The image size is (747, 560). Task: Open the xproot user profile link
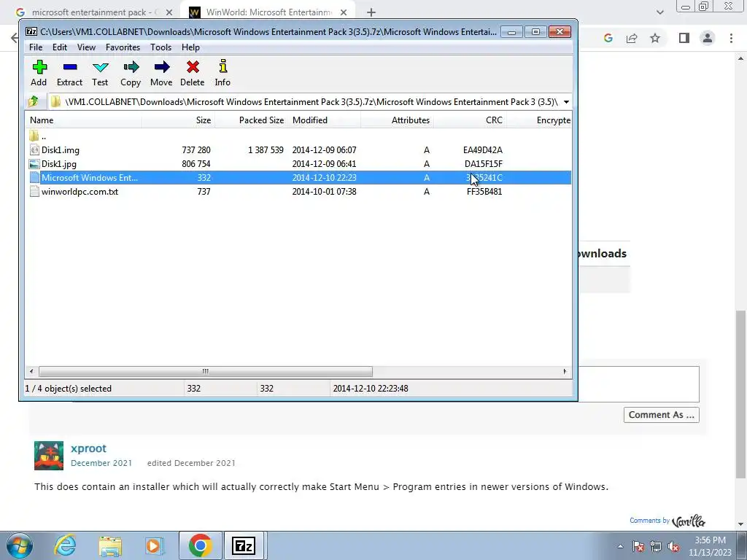[88, 448]
